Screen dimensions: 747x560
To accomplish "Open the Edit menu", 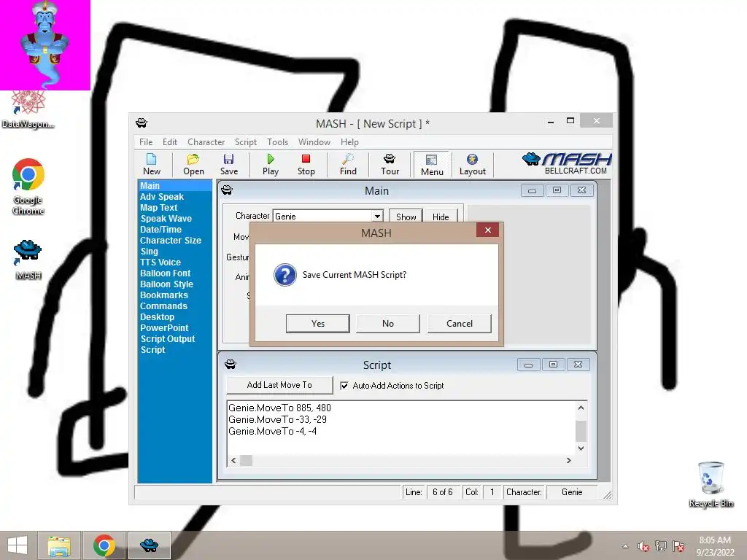I will pos(169,142).
